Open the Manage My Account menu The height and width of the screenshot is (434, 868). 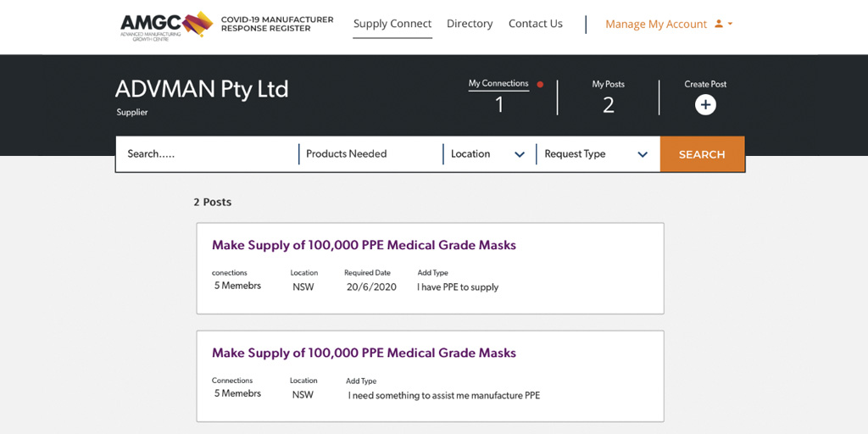coord(656,24)
